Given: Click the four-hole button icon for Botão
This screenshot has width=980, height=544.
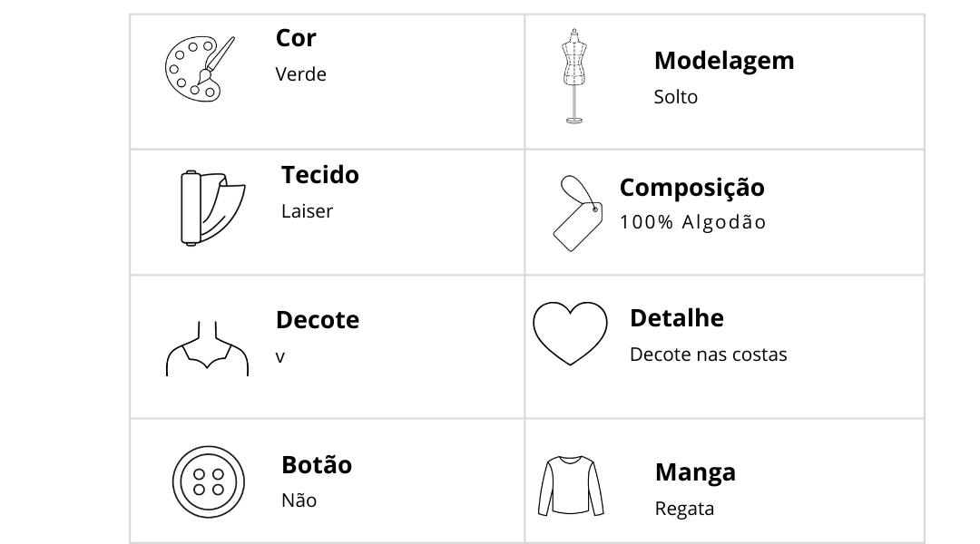Looking at the screenshot, I should click(x=208, y=481).
